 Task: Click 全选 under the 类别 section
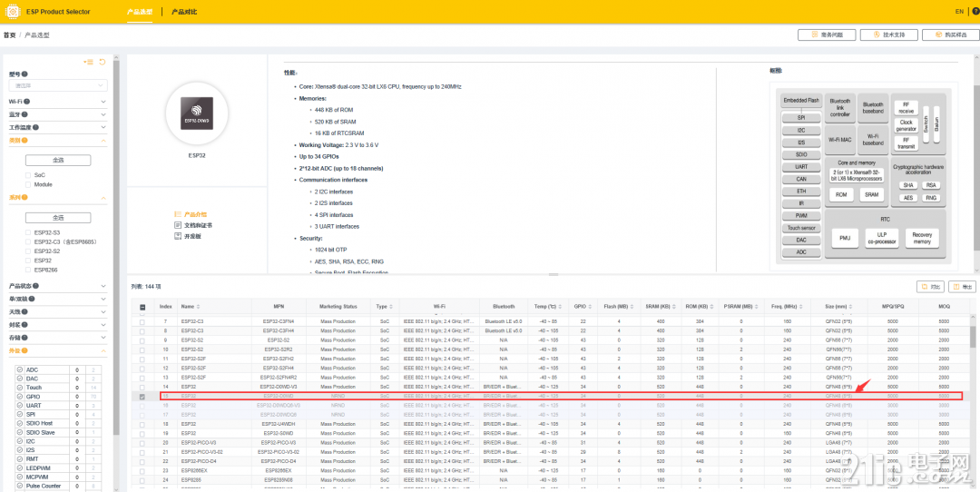point(58,160)
